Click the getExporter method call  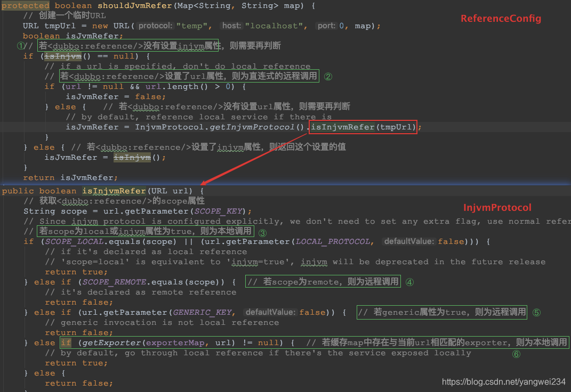[112, 343]
